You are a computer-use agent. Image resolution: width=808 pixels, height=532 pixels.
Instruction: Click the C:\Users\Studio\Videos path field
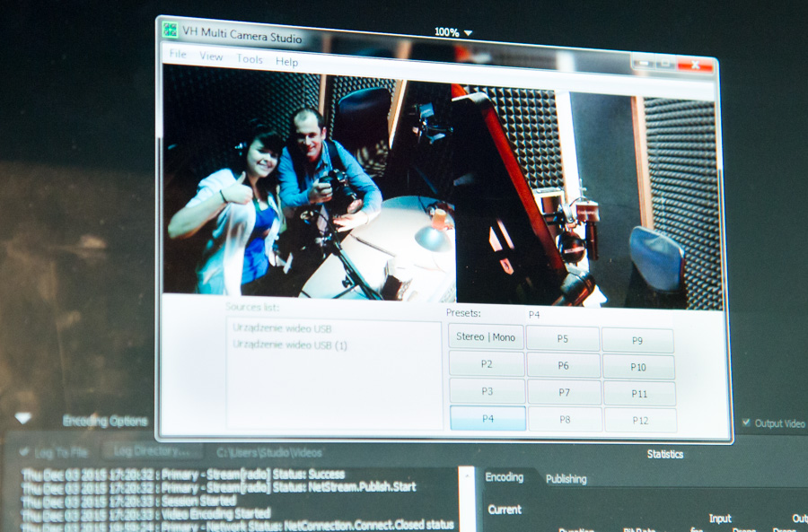pos(269,453)
